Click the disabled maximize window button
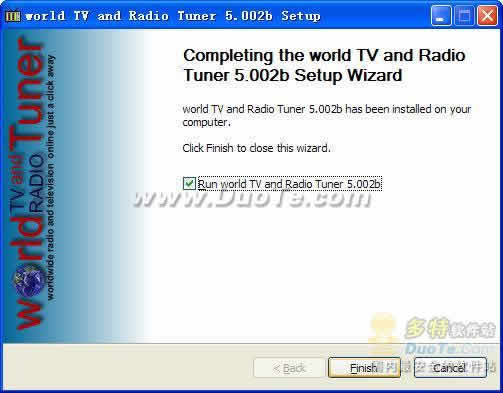 pos(464,16)
